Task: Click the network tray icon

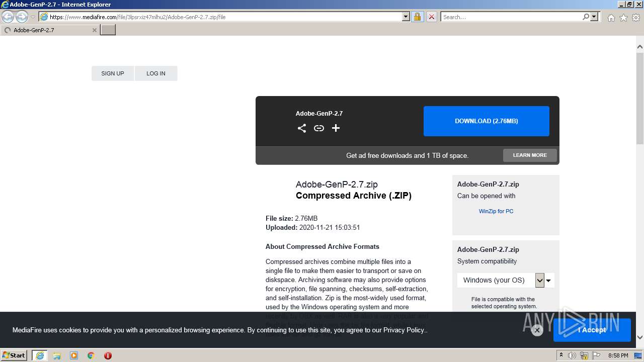Action: (x=585, y=355)
